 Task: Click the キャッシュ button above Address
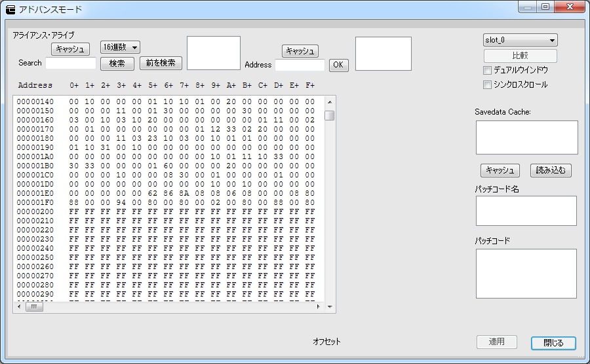[x=300, y=50]
